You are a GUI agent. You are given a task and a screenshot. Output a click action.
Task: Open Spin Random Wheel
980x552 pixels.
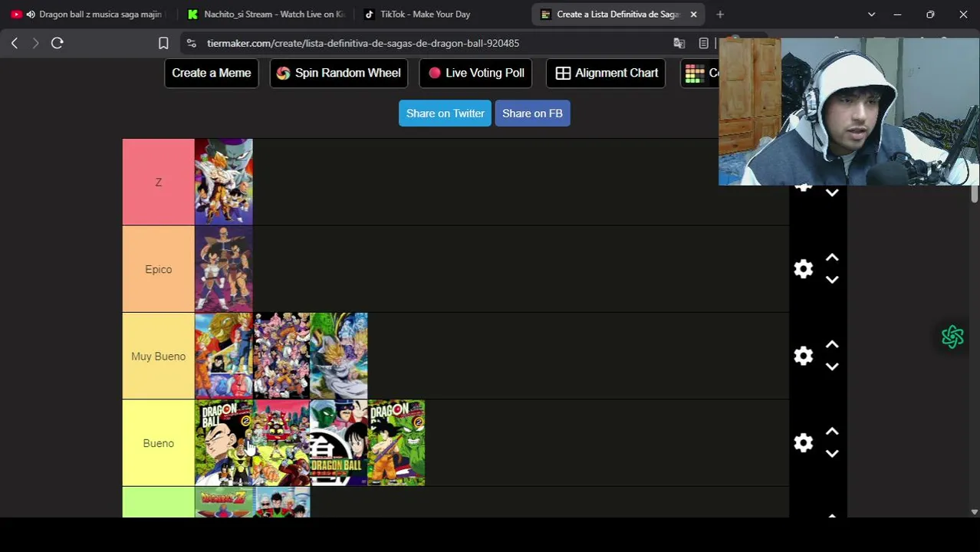[338, 73]
